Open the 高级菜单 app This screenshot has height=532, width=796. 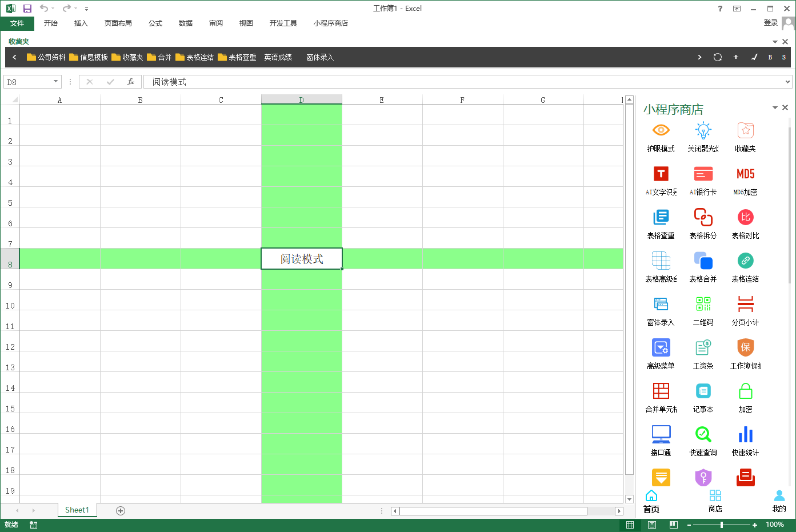click(x=661, y=354)
